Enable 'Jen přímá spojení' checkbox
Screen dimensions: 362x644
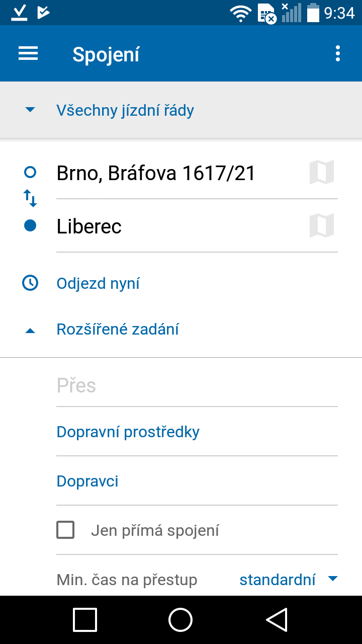65,530
